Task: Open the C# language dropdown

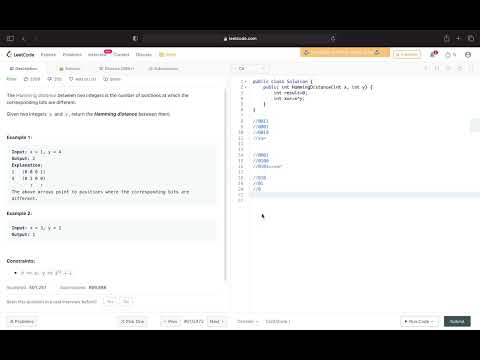Action: pos(250,68)
